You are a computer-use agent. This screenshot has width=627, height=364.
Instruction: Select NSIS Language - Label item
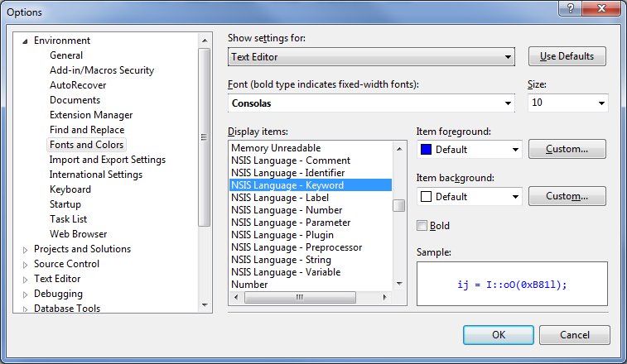[311, 198]
